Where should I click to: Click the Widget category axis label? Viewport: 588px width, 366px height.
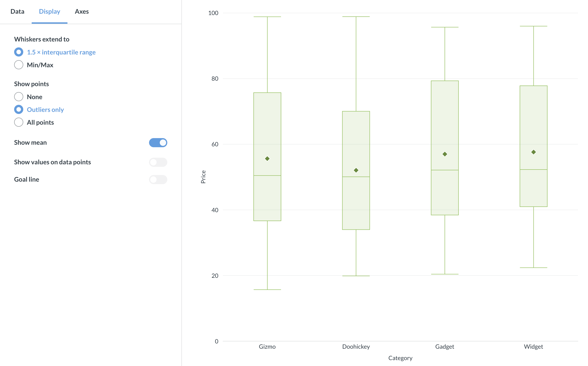tap(533, 346)
